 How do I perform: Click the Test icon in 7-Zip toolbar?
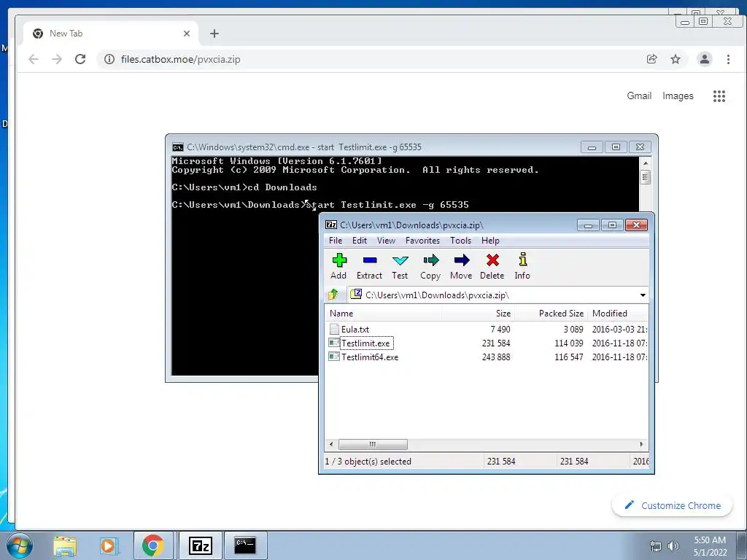tap(400, 260)
